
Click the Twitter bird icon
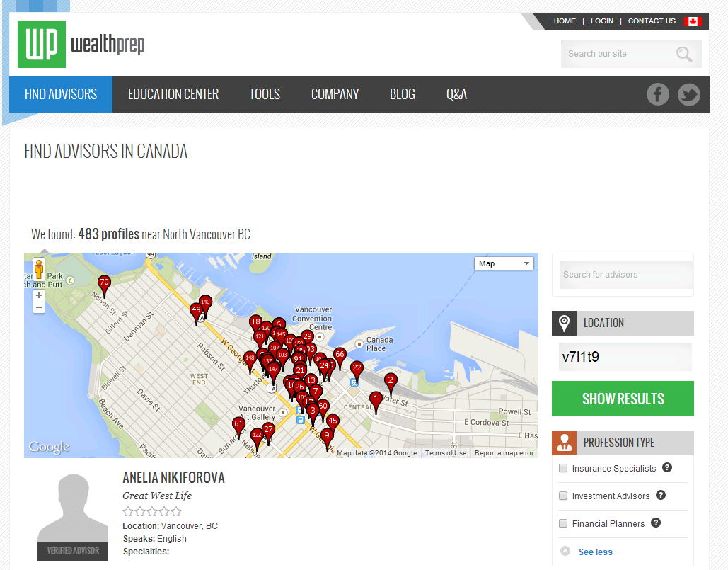[688, 94]
